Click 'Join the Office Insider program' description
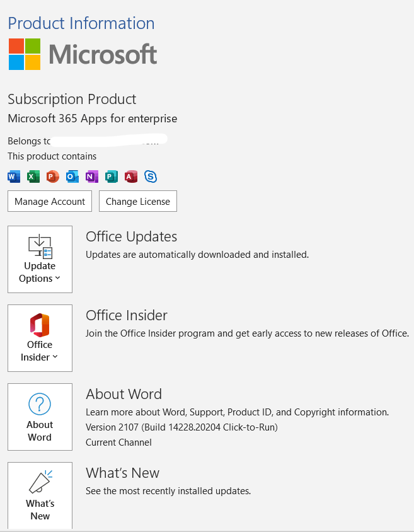 [247, 333]
